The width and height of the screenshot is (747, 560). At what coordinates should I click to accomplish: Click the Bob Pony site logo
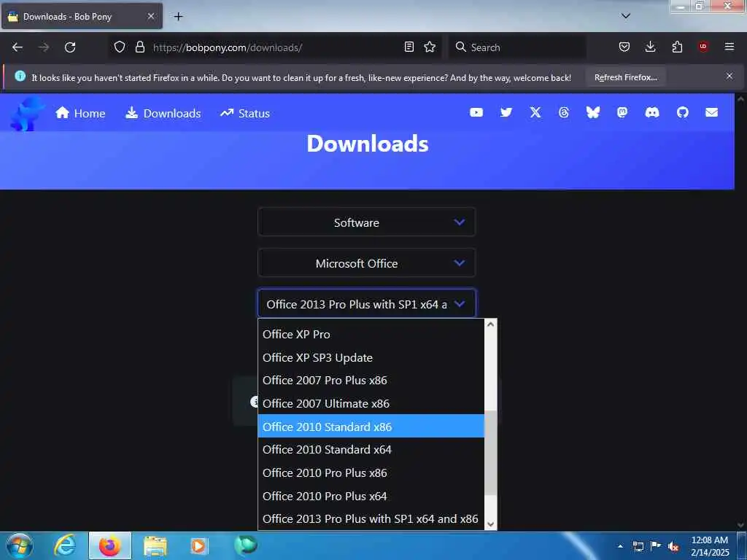(27, 113)
